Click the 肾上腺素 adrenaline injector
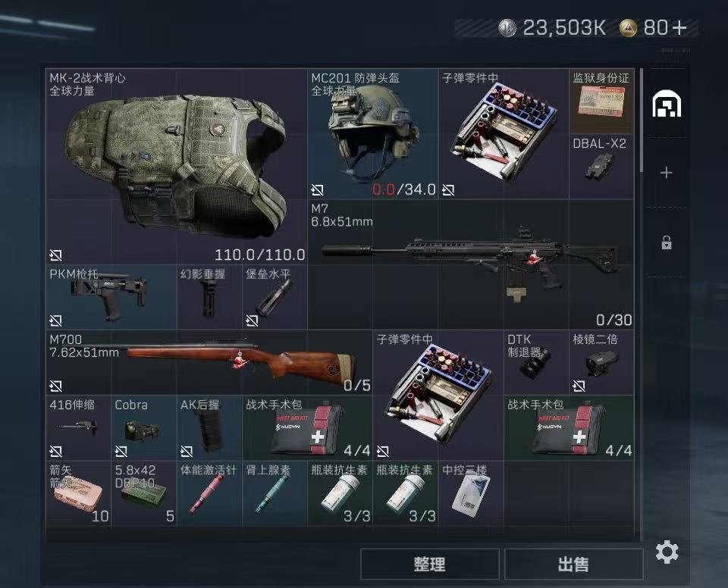This screenshot has height=588, width=728. point(275,493)
